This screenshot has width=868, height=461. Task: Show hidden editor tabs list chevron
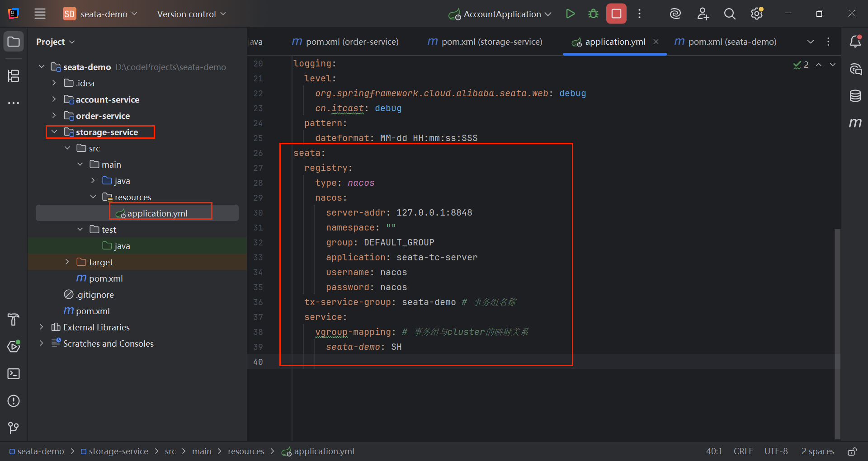(x=811, y=42)
